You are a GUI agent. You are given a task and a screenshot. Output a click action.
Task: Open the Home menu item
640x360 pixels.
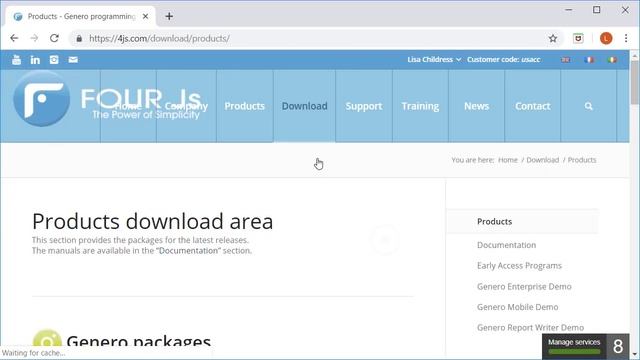coord(128,106)
